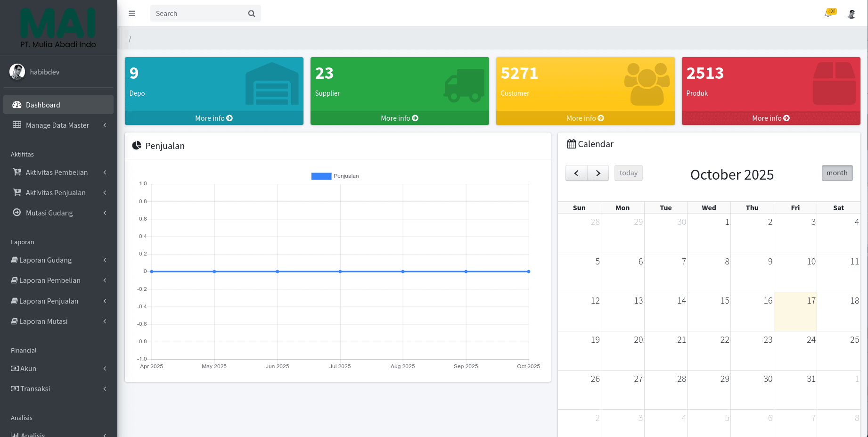
Task: Open the Dashboard menu item
Action: [58, 105]
